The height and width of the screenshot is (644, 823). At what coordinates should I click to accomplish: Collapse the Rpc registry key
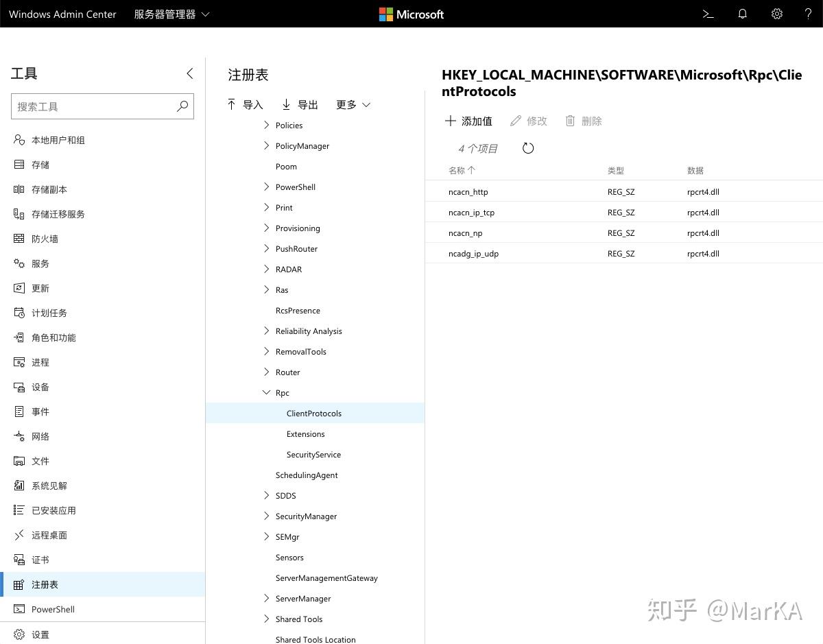coord(266,393)
